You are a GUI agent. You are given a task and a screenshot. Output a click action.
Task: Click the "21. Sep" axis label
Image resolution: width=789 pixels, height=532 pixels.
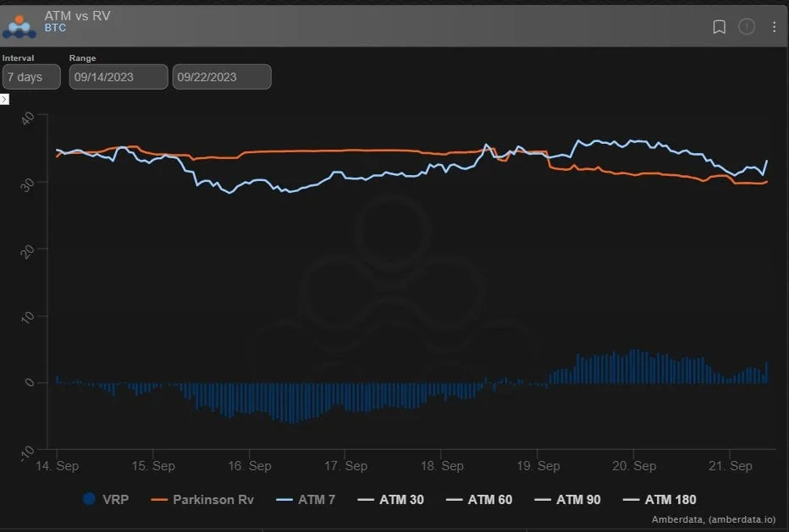click(730, 466)
